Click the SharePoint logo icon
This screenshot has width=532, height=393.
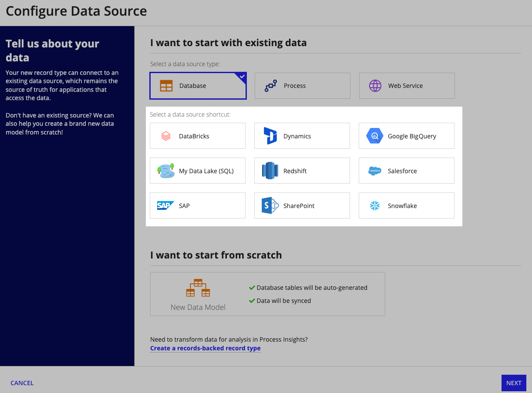pos(270,205)
